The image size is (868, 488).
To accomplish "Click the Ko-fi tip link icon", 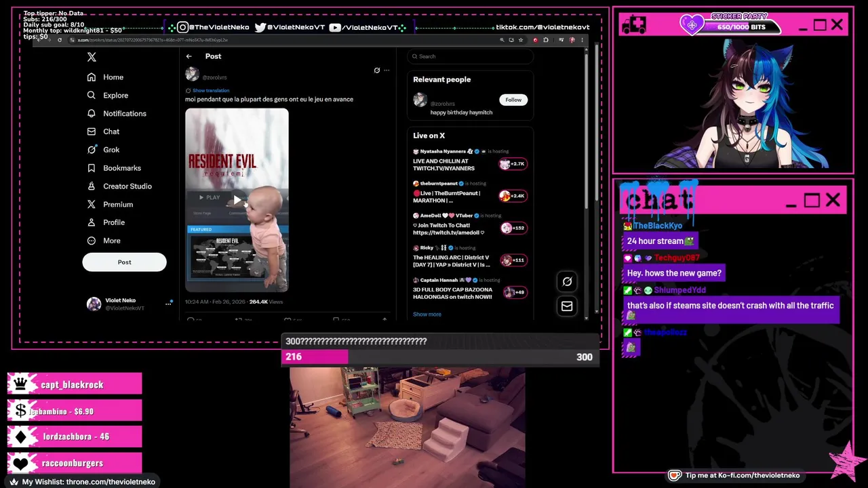I will (674, 476).
